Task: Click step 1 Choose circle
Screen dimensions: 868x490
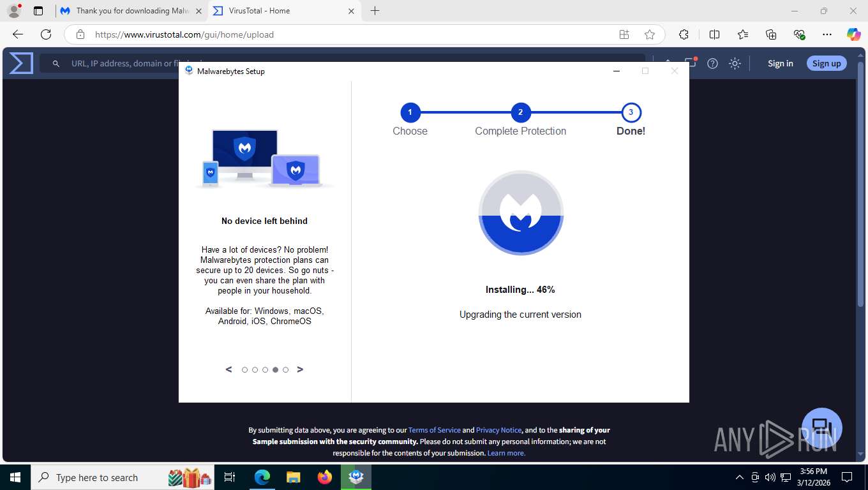Action: click(x=410, y=112)
